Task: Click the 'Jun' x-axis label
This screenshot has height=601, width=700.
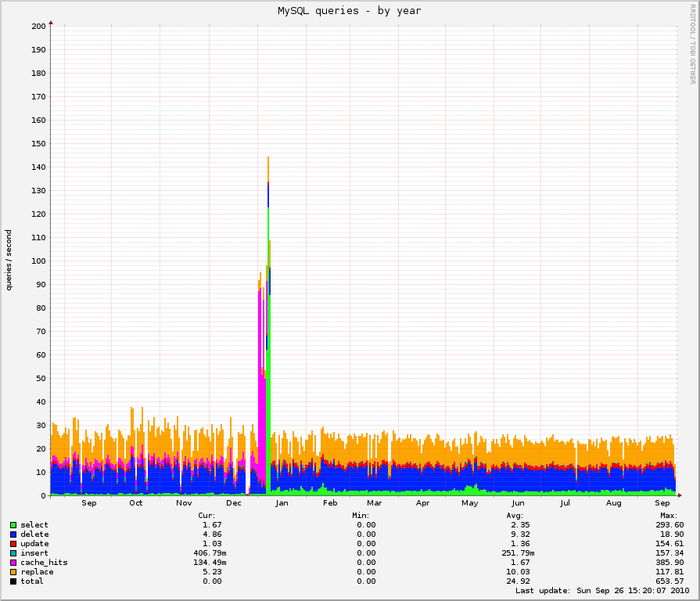Action: [x=518, y=503]
